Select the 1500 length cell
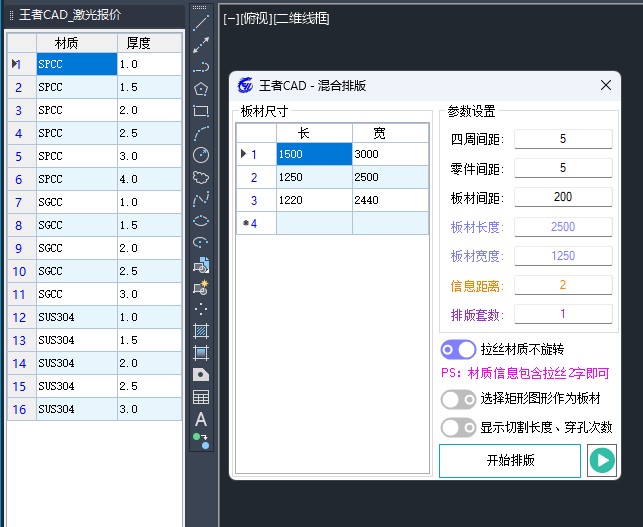Image resolution: width=643 pixels, height=527 pixels. click(x=314, y=154)
